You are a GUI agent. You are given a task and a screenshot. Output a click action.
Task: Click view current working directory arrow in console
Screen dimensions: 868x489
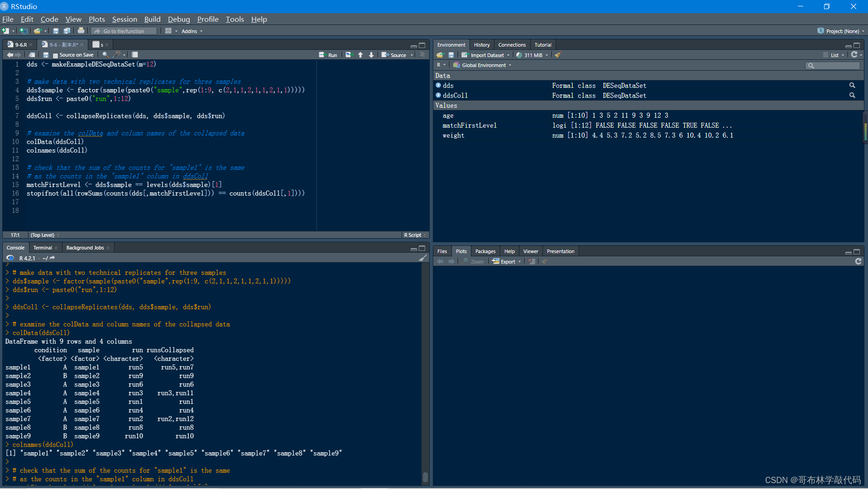point(52,258)
